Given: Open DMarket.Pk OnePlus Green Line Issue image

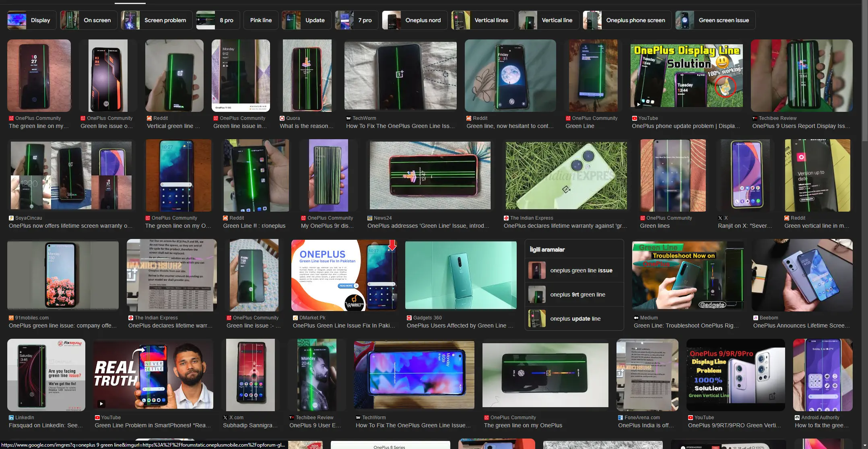Looking at the screenshot, I should point(344,275).
